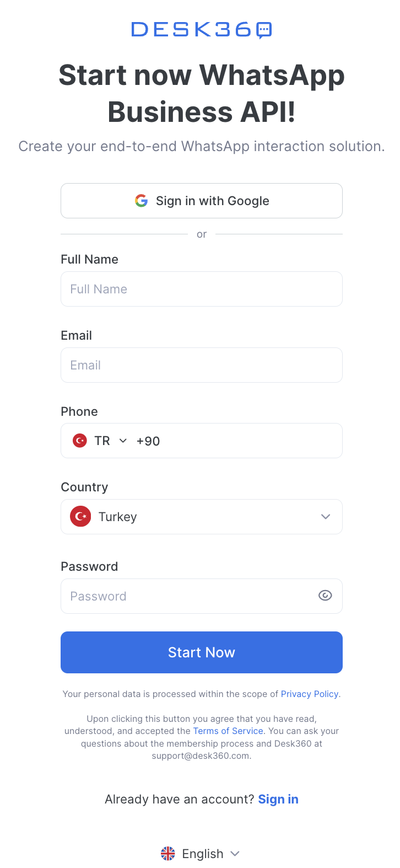Image resolution: width=400 pixels, height=868 pixels.
Task: Toggle password visibility eye icon
Action: click(325, 596)
